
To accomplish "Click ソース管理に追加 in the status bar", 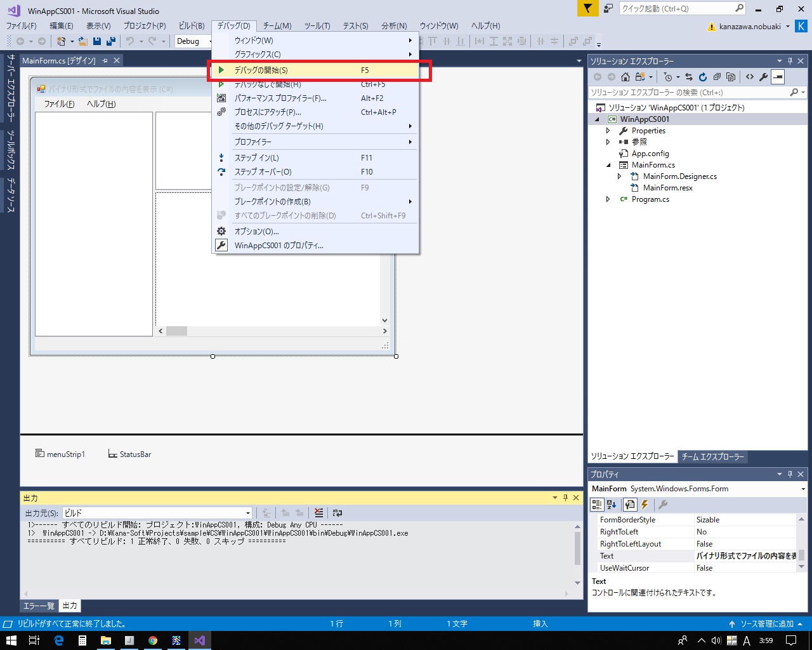I will pyautogui.click(x=767, y=624).
